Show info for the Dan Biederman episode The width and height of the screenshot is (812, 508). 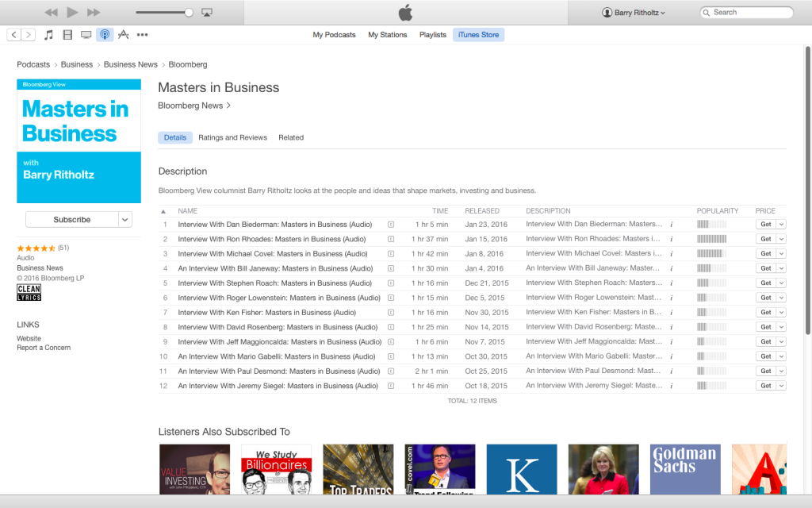click(671, 225)
